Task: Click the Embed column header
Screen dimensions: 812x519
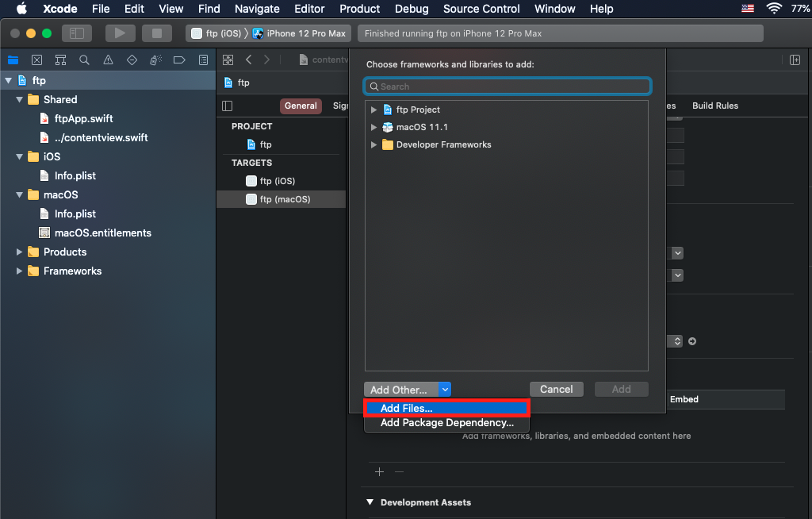Action: click(684, 399)
